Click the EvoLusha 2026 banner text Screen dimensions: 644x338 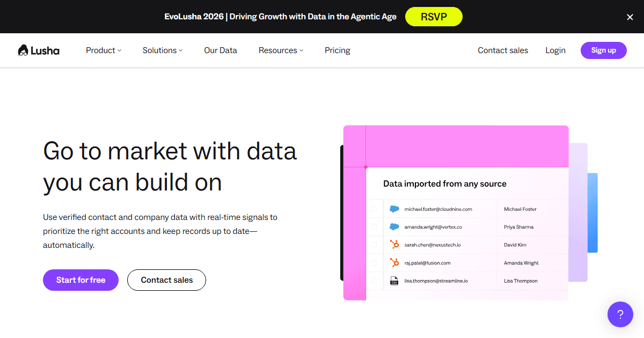click(x=281, y=17)
